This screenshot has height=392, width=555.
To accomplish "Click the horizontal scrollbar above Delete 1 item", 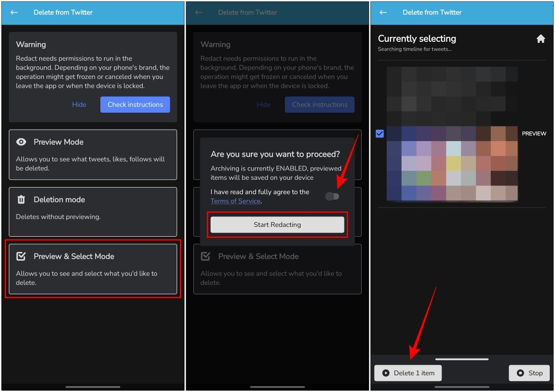I will [x=461, y=359].
